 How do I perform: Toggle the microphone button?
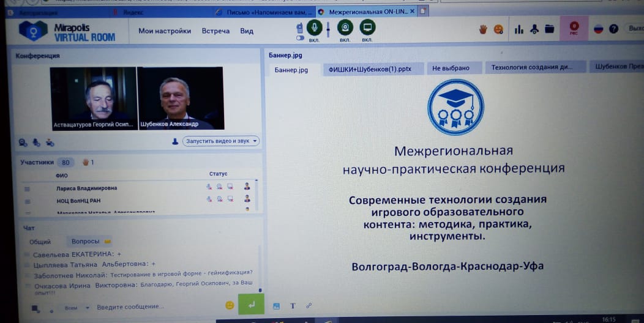[x=315, y=28]
